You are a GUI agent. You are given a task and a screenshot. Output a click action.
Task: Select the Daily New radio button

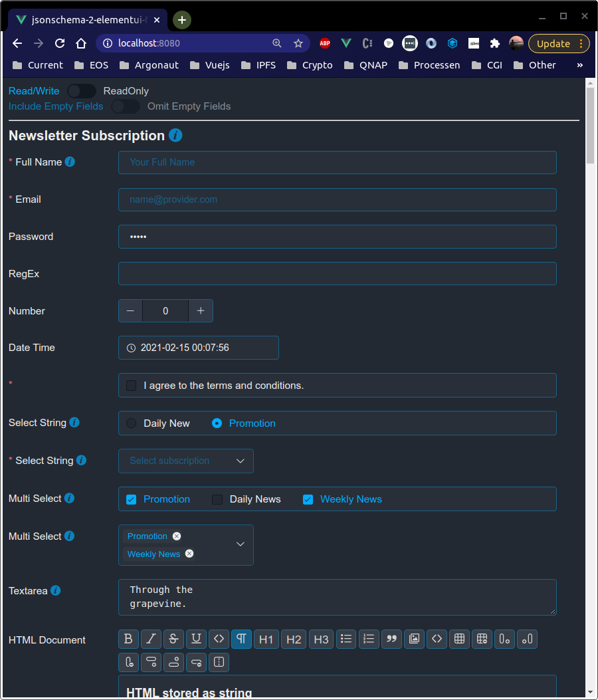[x=131, y=423]
